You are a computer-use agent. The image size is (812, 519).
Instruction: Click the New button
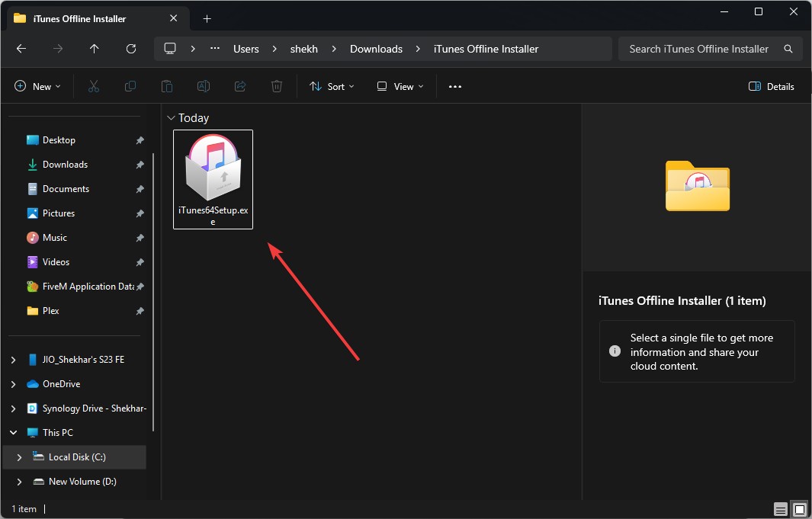point(37,86)
